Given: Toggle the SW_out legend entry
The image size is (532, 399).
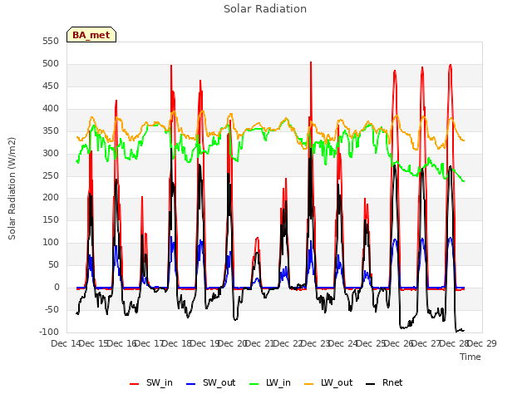Looking at the screenshot, I should 210,382.
